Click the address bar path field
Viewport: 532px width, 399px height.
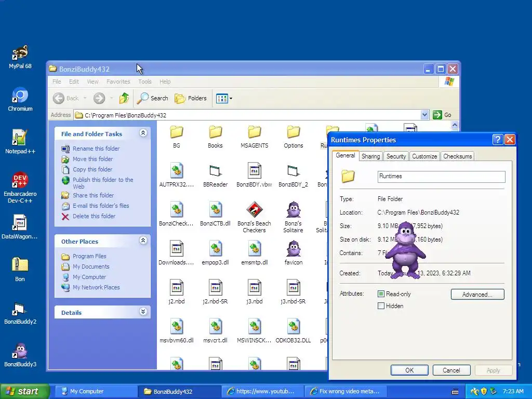click(x=247, y=115)
